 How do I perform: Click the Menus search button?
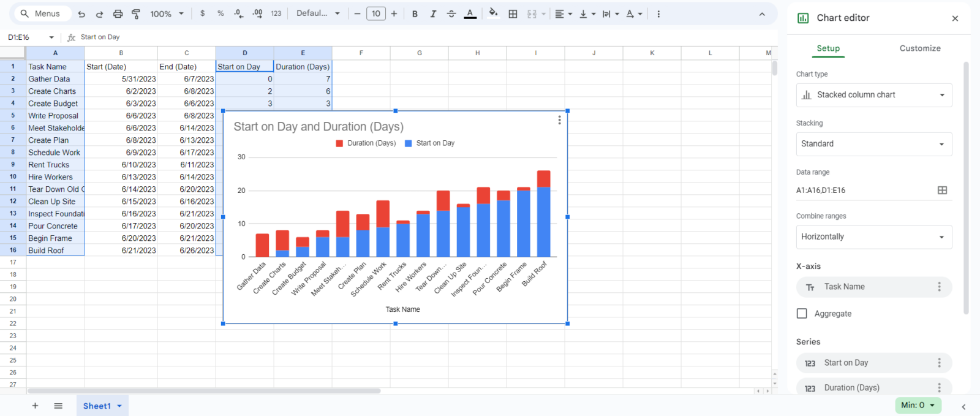pyautogui.click(x=40, y=13)
